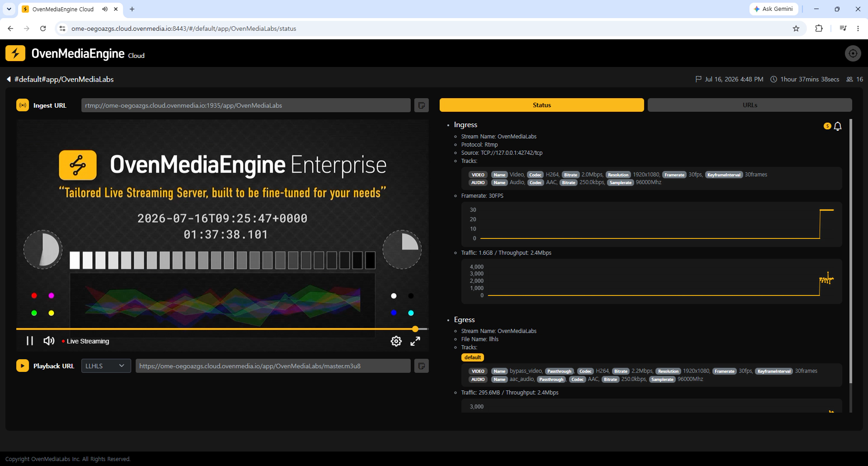Screen dimensions: 868x466
Task: Click the '1hour 37mins 38secs' uptime text
Action: click(810, 79)
